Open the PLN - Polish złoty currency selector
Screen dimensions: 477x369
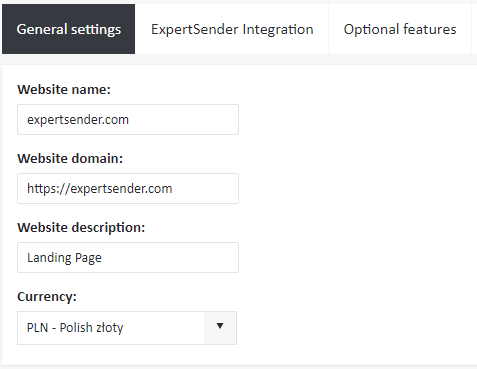point(127,328)
